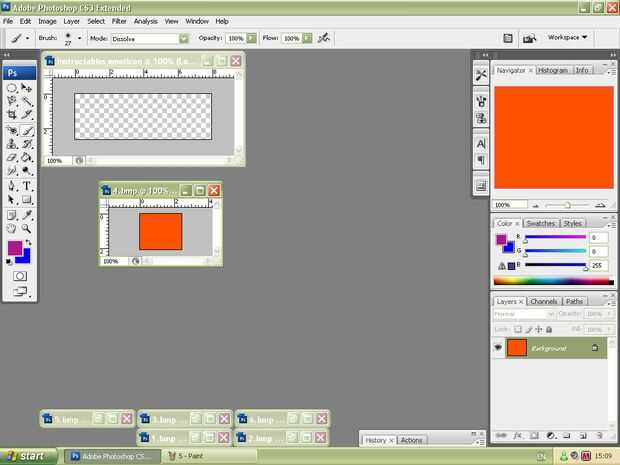Viewport: 620px width, 465px height.
Task: Open the Filter menu
Action: (x=119, y=21)
